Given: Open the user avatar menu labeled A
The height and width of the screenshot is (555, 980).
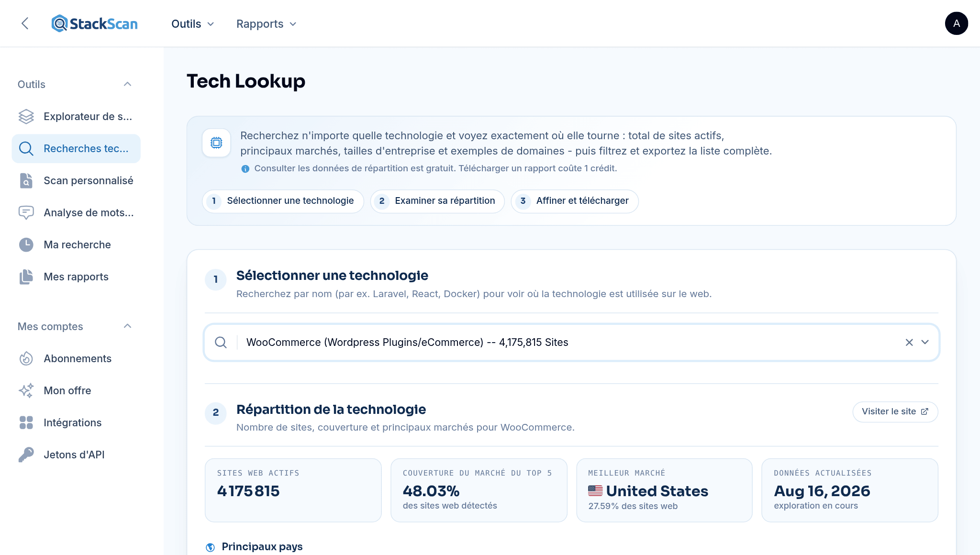Looking at the screenshot, I should (956, 23).
